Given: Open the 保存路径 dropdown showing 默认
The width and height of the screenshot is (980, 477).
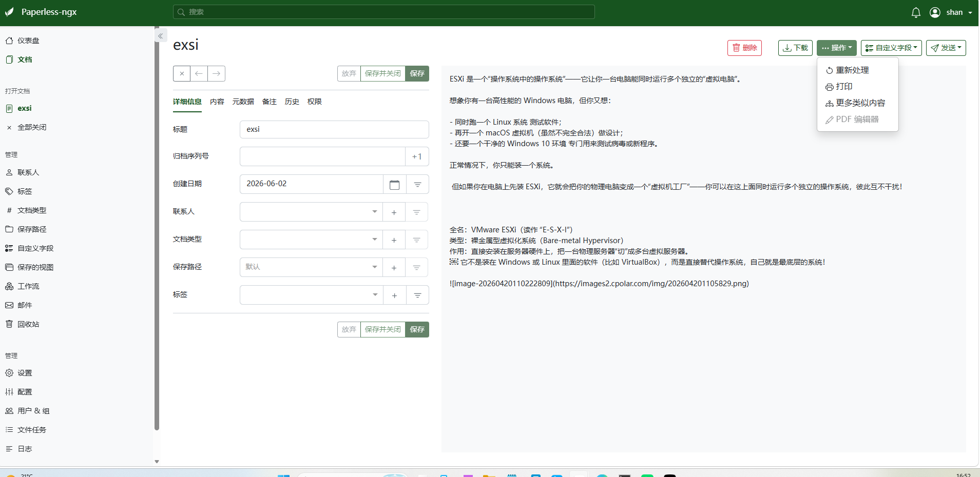Looking at the screenshot, I should tap(311, 267).
